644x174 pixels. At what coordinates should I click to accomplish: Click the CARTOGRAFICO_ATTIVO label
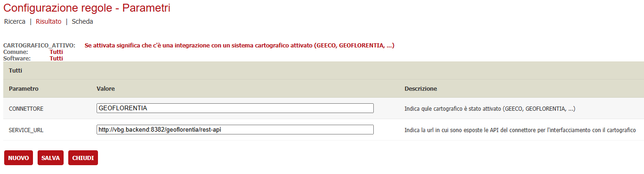[x=39, y=46]
